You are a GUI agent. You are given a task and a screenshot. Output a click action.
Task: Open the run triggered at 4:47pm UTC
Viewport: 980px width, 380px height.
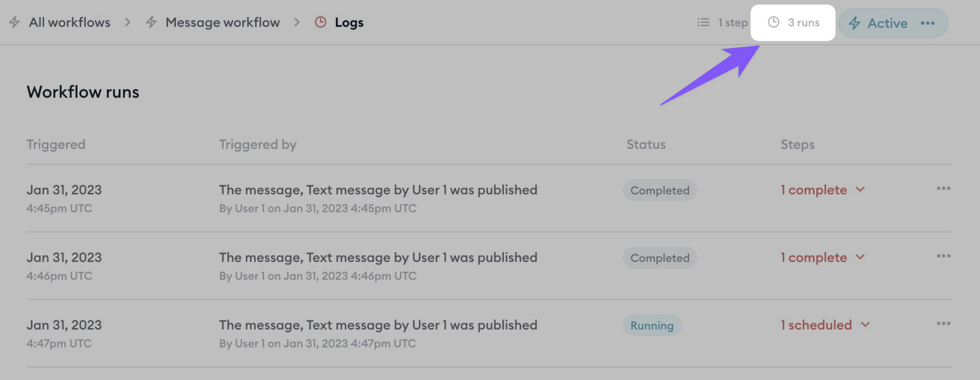tap(489, 333)
